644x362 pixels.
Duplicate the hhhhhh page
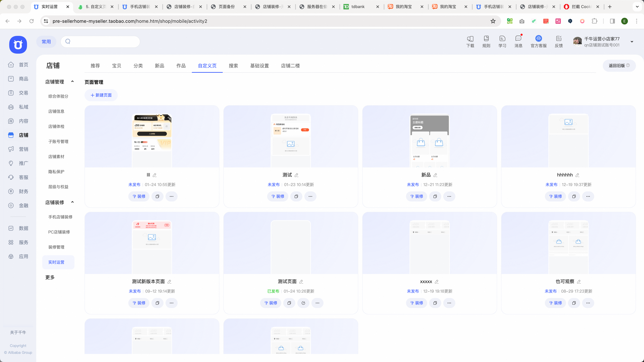[574, 196]
